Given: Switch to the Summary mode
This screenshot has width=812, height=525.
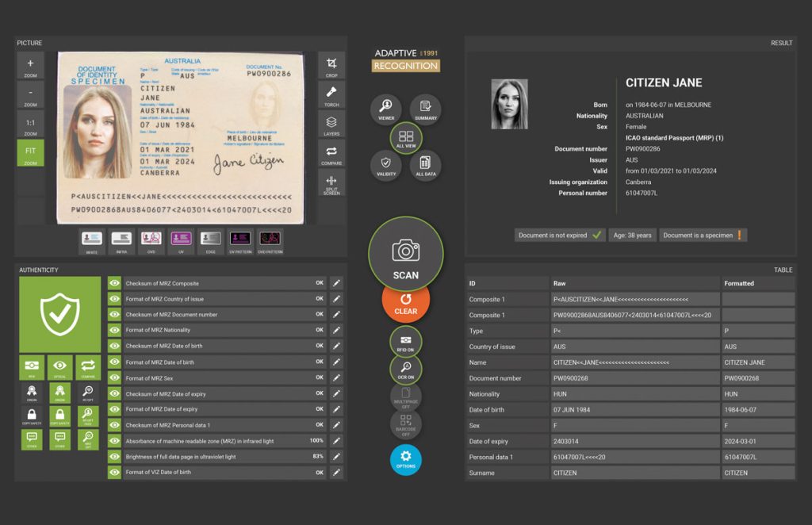Looking at the screenshot, I should [x=426, y=109].
